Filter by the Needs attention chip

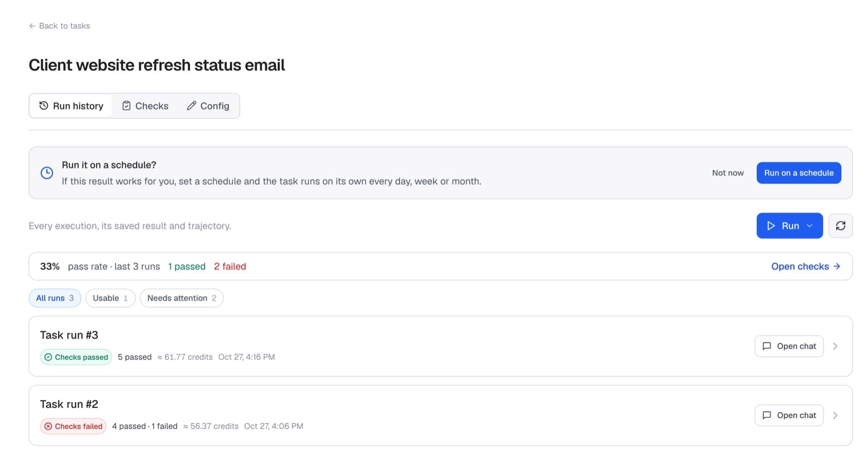click(182, 298)
